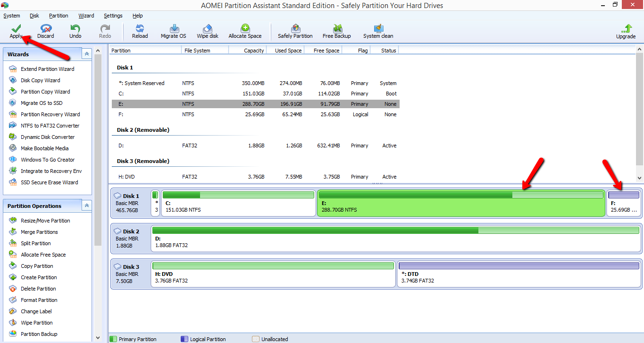Select *: DTD 3.74GB block in Disk 3
Screen dimensions: 644x343
(519, 274)
